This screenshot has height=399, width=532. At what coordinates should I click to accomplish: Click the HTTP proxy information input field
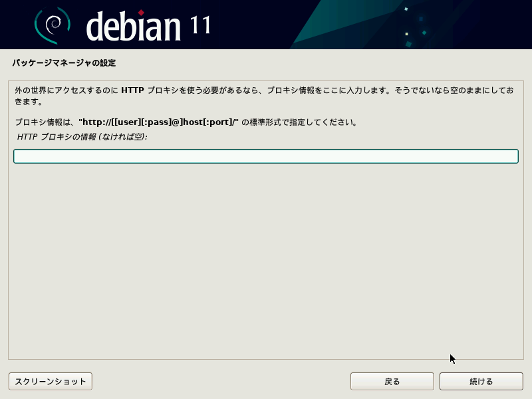tap(265, 156)
